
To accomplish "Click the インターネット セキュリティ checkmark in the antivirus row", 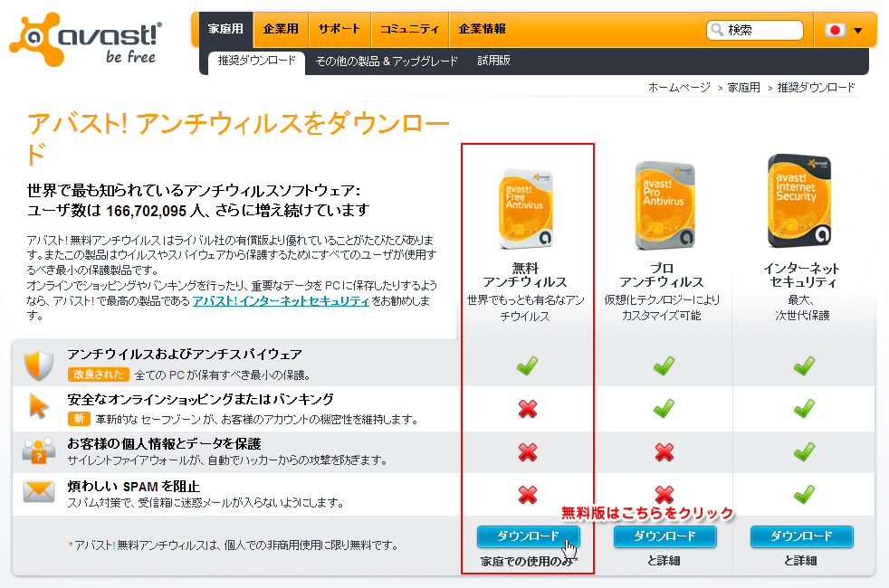I will pyautogui.click(x=804, y=365).
